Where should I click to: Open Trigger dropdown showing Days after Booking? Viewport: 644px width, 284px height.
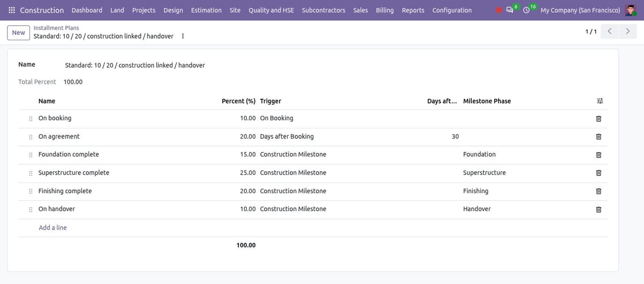coord(341,136)
